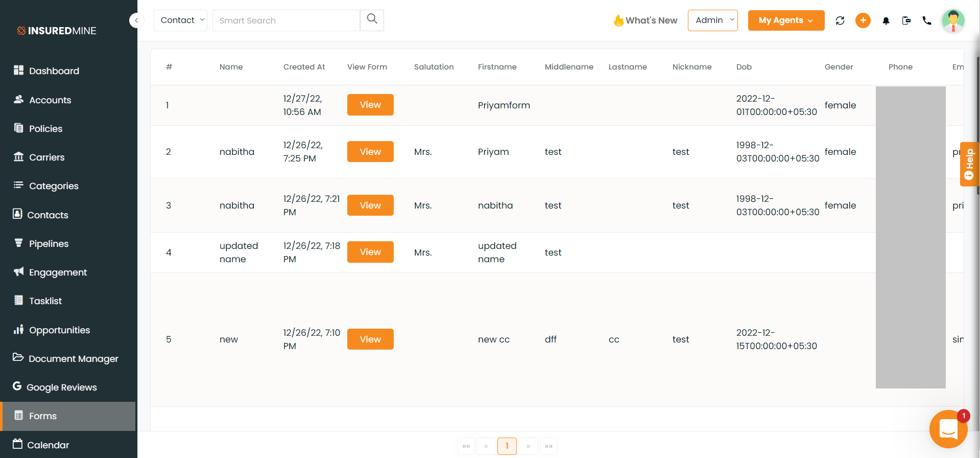Open Pipelines in the sidebar
This screenshot has height=458, width=980.
click(x=49, y=244)
